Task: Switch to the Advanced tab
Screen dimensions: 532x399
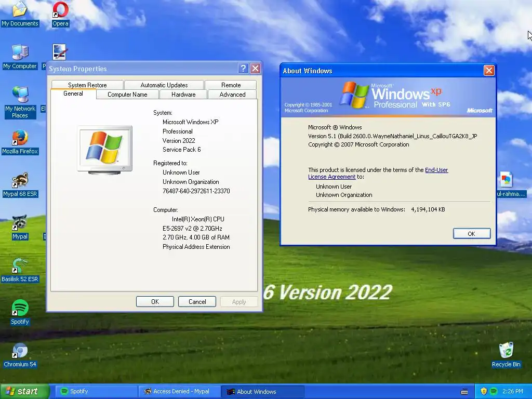Action: point(232,95)
